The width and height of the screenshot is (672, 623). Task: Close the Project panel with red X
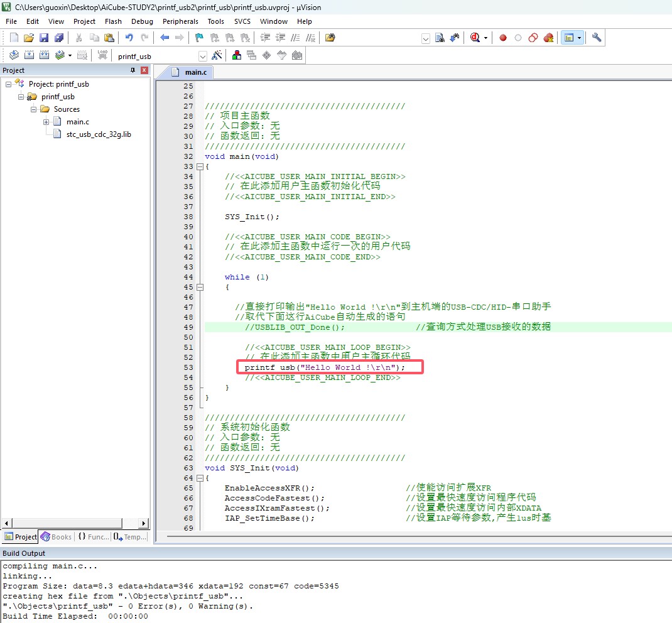pos(144,70)
